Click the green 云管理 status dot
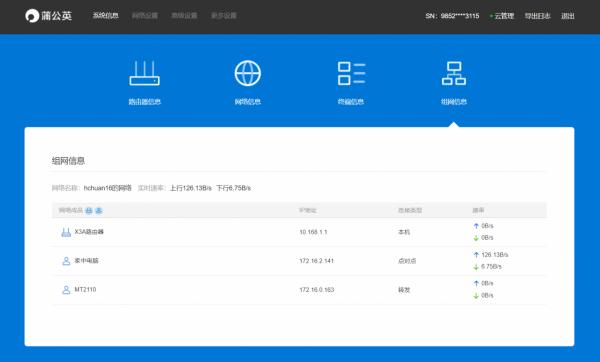 point(491,16)
